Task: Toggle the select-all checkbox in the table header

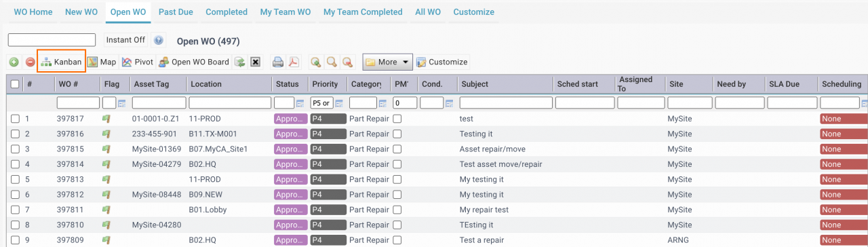Action: (x=15, y=84)
